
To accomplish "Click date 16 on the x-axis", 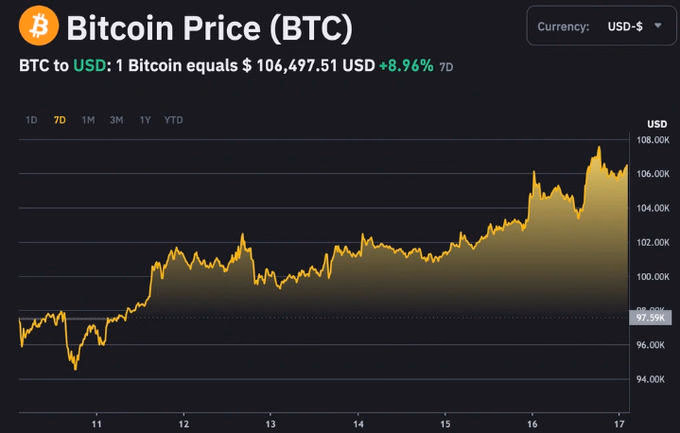I will point(532,423).
